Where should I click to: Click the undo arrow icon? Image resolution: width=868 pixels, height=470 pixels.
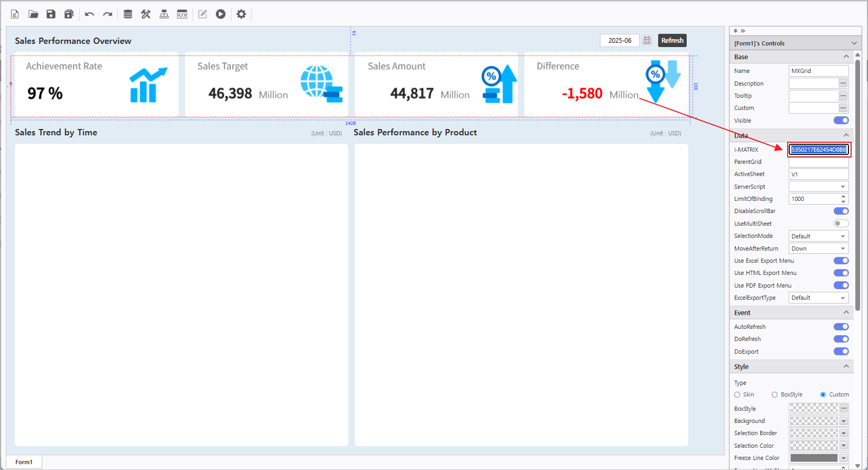[89, 14]
